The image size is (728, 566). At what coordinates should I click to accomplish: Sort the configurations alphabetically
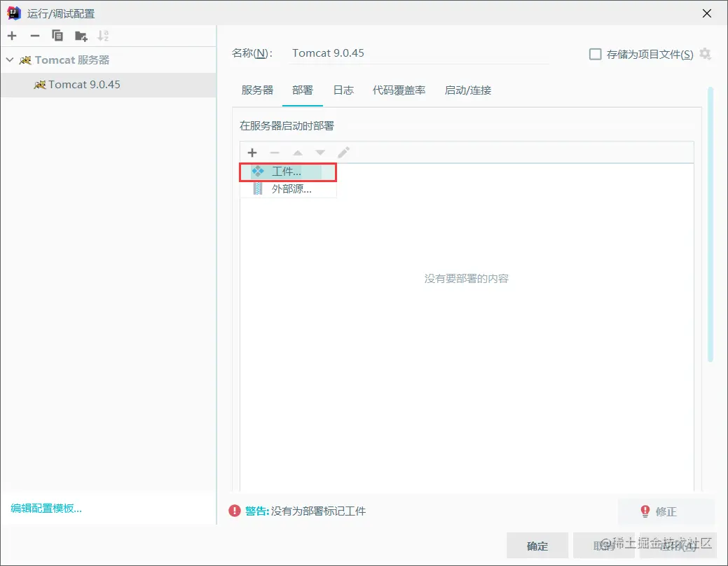[103, 36]
